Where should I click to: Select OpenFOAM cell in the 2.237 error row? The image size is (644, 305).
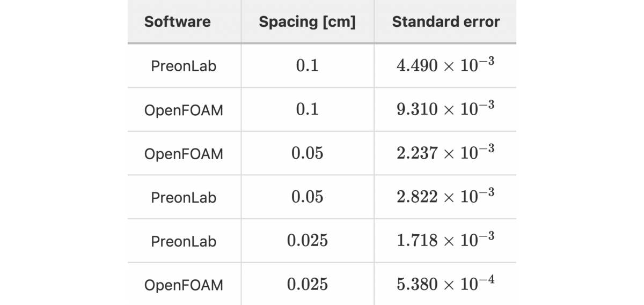[184, 154]
